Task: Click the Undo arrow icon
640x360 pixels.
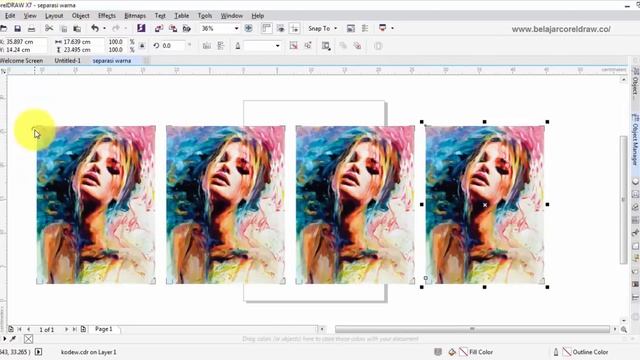Action: tap(95, 28)
